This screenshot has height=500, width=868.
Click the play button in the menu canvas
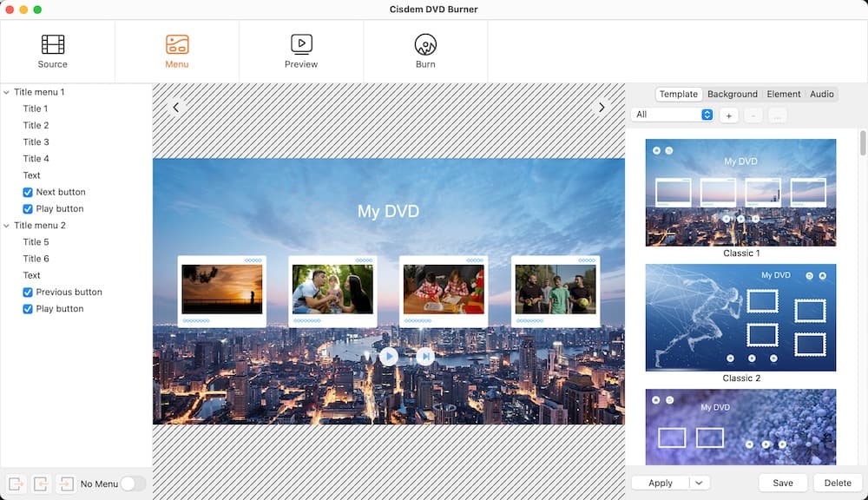click(389, 356)
